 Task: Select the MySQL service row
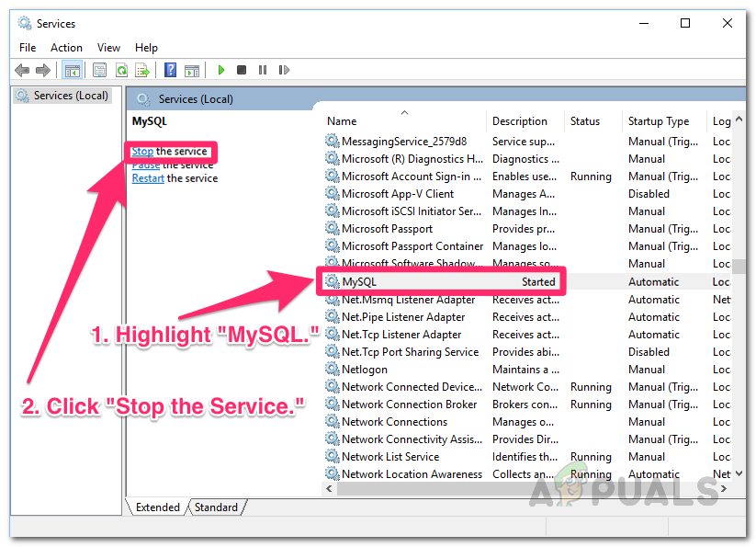click(x=527, y=281)
